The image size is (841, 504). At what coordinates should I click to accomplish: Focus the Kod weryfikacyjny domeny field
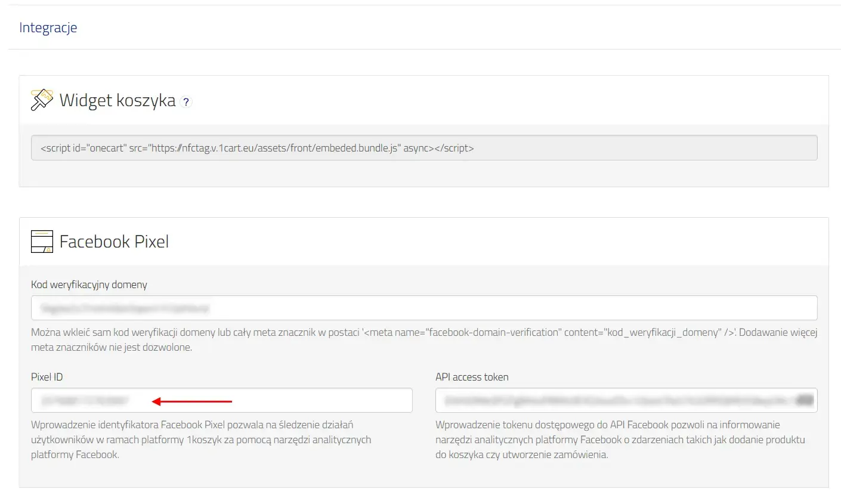pos(424,308)
